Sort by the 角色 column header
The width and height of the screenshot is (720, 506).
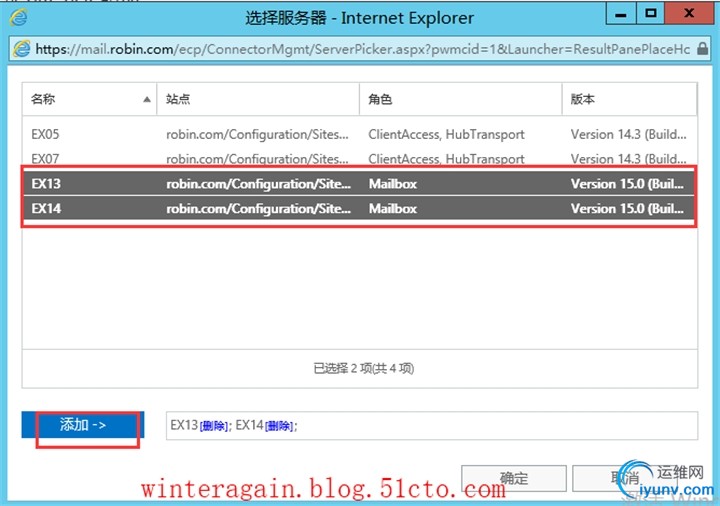(461, 99)
